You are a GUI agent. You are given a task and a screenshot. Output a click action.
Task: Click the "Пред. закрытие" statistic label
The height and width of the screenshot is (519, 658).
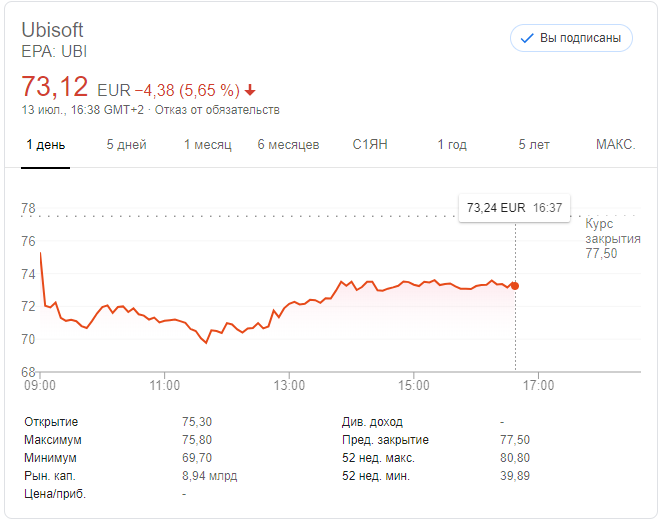tap(385, 440)
